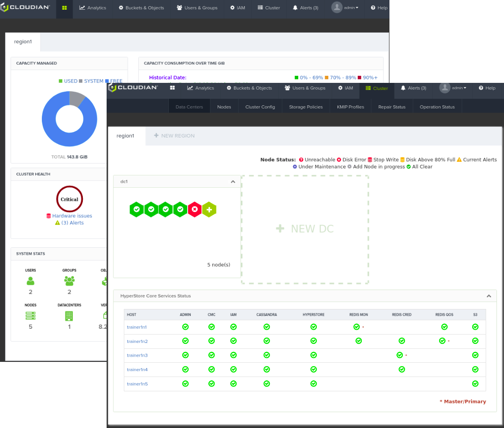Viewport: 504px width, 428px height.
Task: Click the Hardware issues link
Action: coord(72,216)
